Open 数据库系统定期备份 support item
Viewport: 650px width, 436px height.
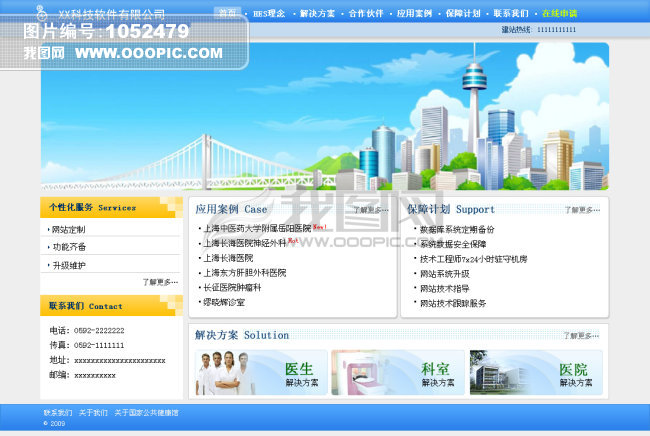coord(457,230)
